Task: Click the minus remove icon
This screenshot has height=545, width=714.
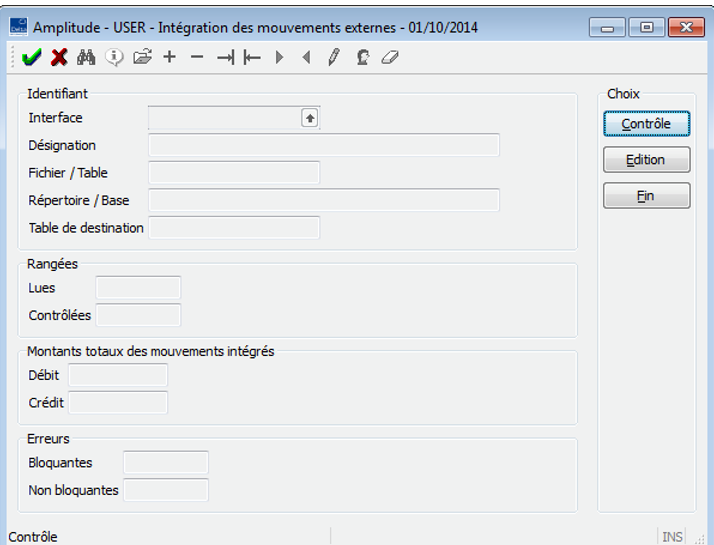Action: [x=197, y=58]
